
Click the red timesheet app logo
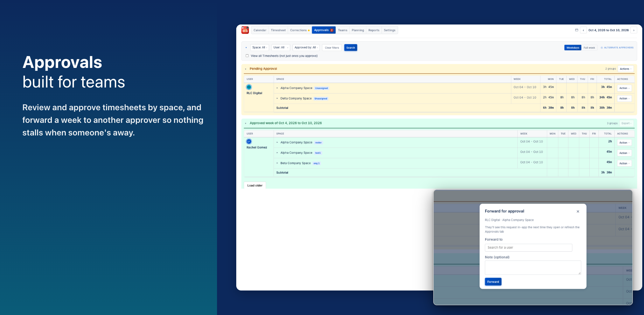(245, 30)
